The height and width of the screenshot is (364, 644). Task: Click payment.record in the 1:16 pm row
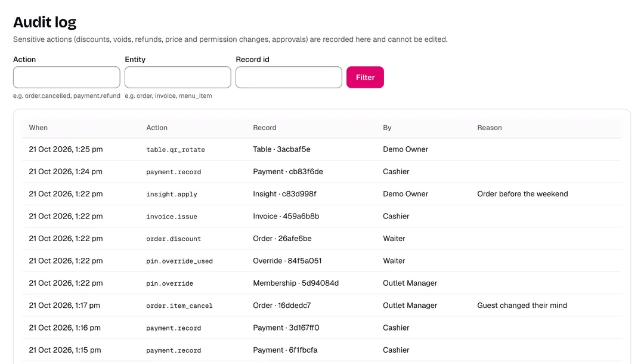174,328
